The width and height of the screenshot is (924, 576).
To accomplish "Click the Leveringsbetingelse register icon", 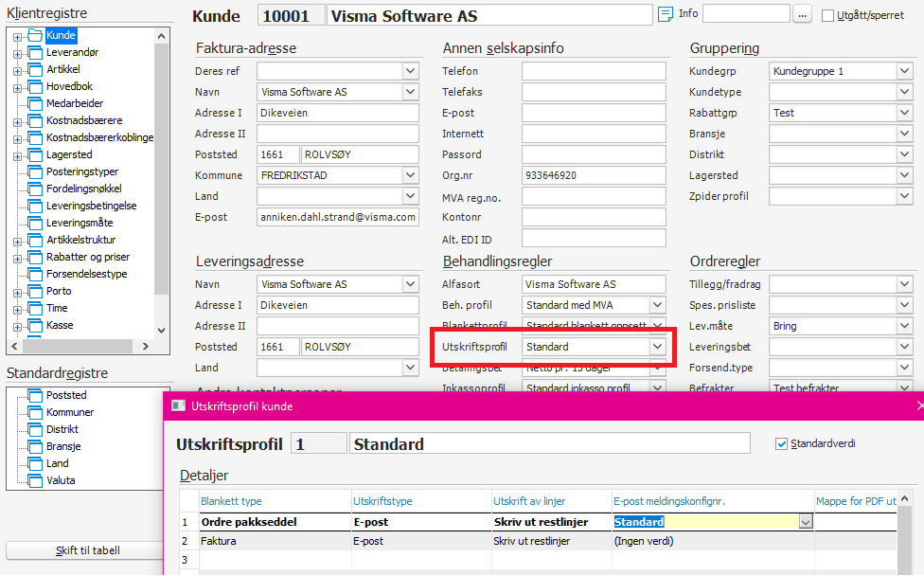I will 35,207.
